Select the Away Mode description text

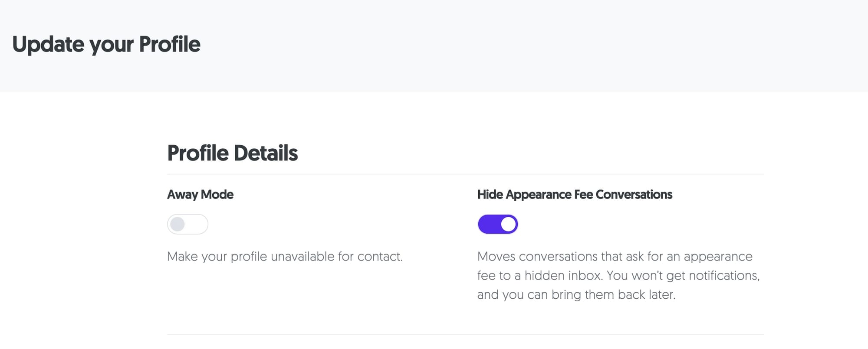tap(285, 256)
